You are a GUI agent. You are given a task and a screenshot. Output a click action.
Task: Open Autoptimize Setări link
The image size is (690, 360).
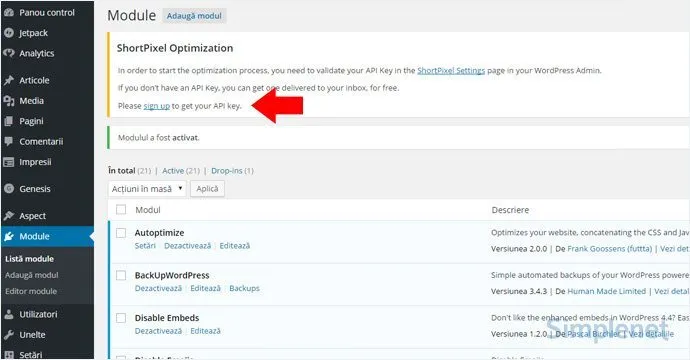click(x=145, y=246)
